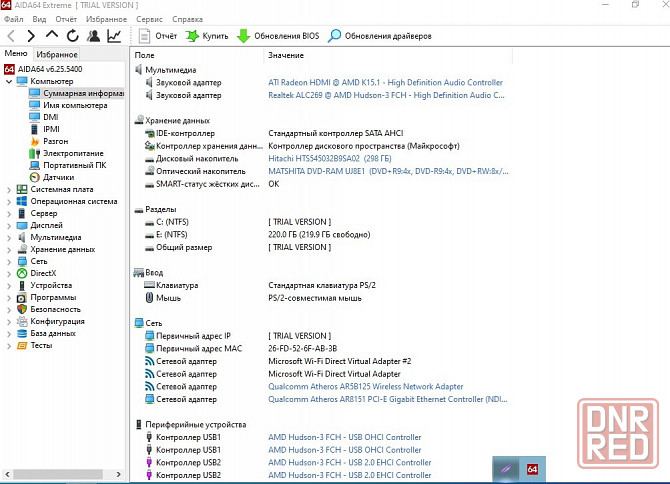
Task: Expand the Хранение данных tree node
Action: [9, 249]
